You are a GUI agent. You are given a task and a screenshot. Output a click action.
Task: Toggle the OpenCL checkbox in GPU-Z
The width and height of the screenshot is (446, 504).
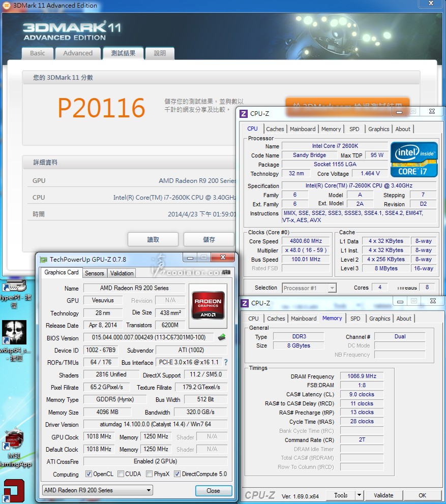(88, 474)
